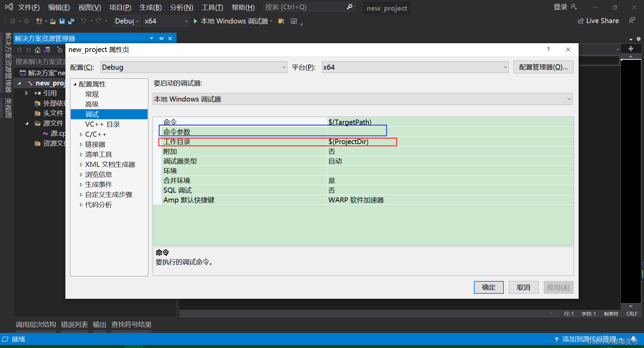Click the Find in Files folder icon
The width and height of the screenshot is (644, 348).
281,21
